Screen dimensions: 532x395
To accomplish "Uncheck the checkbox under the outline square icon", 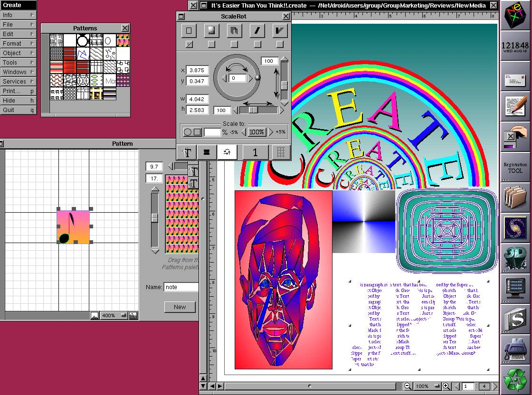I will pos(189,44).
